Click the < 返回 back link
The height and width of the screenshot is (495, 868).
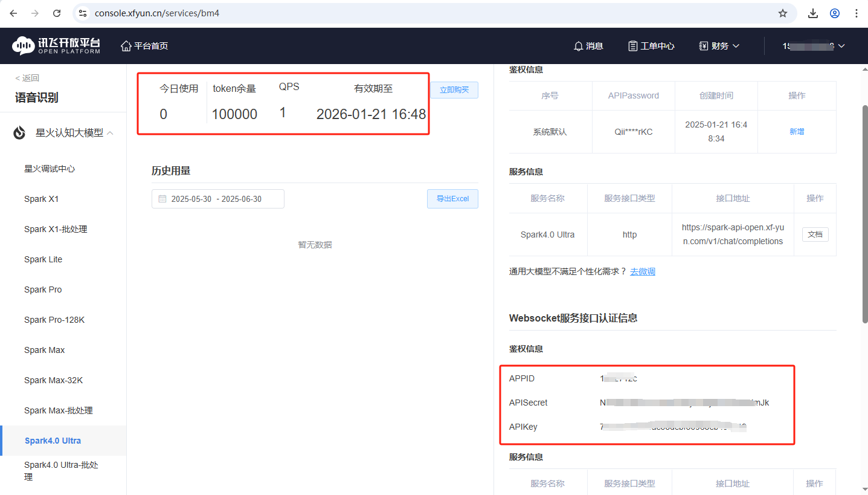pos(27,78)
